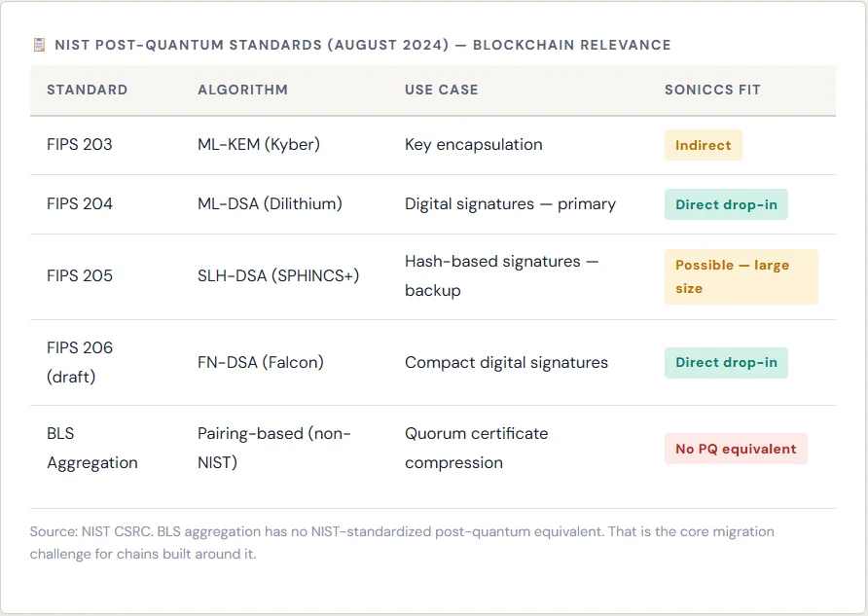Screen dimensions: 868x616
Task: Click Direct drop-in badge for Falcon row
Action: tap(726, 362)
